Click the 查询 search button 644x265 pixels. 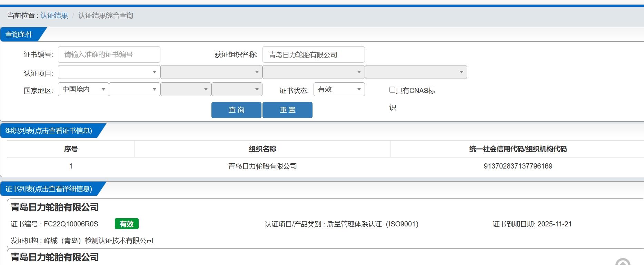coord(236,110)
